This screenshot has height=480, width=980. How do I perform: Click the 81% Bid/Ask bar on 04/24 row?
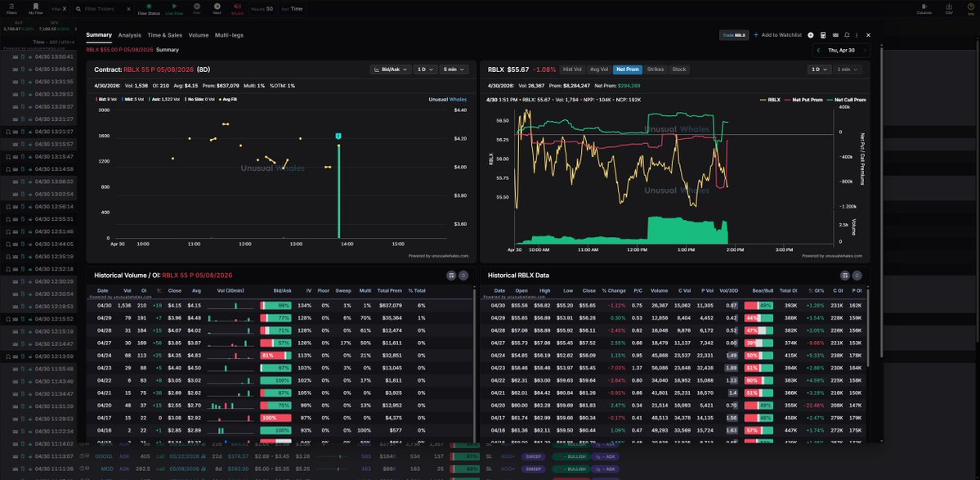pos(275,356)
